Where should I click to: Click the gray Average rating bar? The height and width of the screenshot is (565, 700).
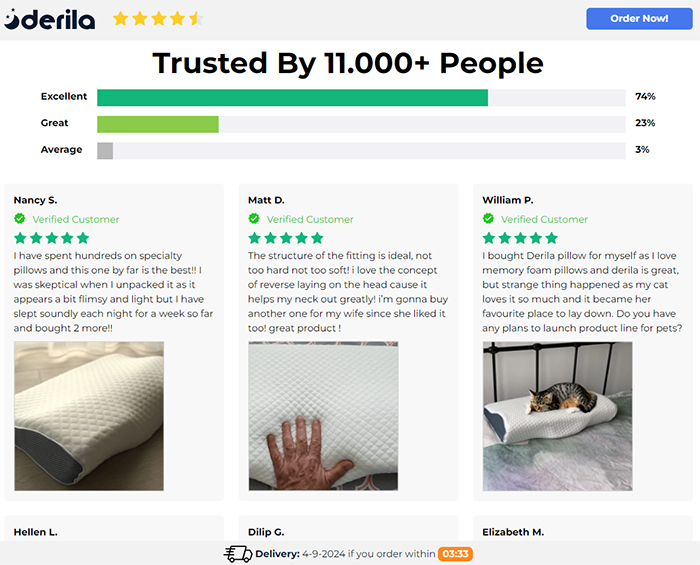pyautogui.click(x=105, y=150)
